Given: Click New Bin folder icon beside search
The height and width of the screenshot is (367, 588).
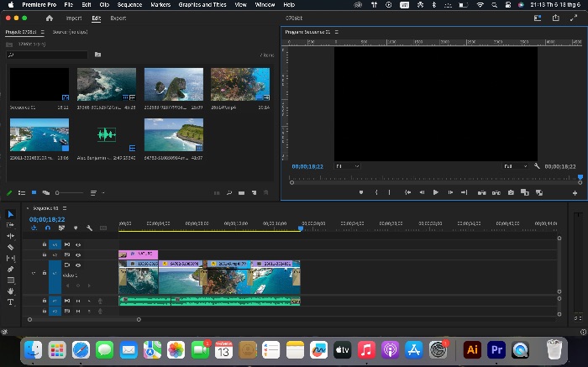Looking at the screenshot, I should (x=98, y=55).
